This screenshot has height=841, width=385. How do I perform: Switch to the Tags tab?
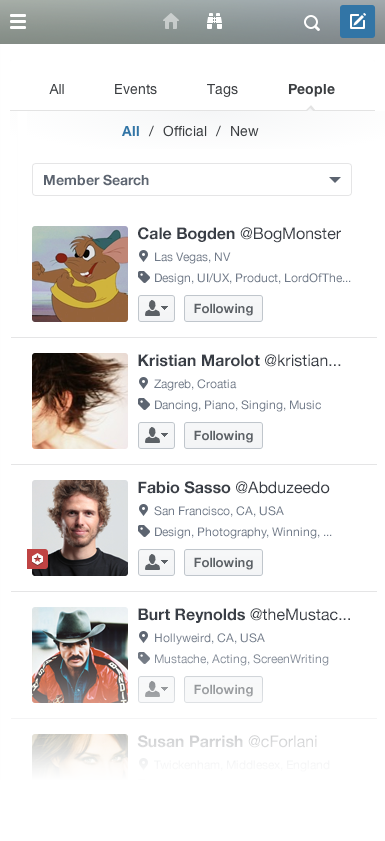222,89
